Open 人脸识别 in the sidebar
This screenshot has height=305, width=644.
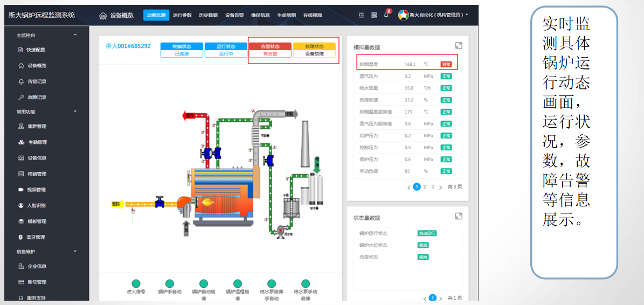[x=37, y=205]
